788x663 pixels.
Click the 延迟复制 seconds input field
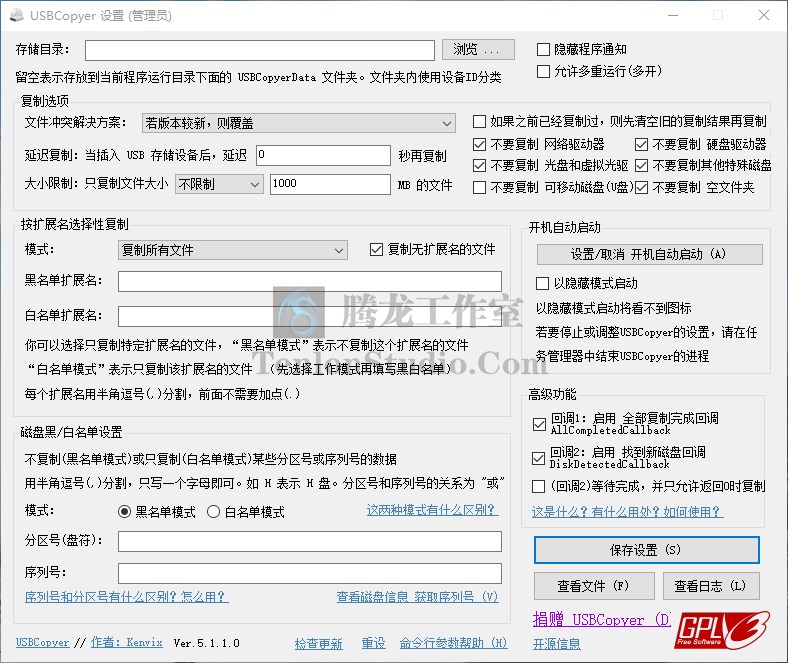(x=323, y=155)
